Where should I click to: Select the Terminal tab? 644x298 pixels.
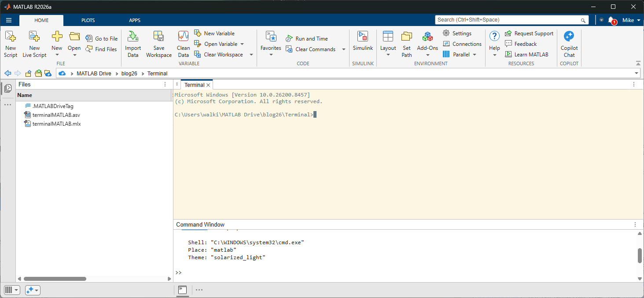[x=194, y=85]
